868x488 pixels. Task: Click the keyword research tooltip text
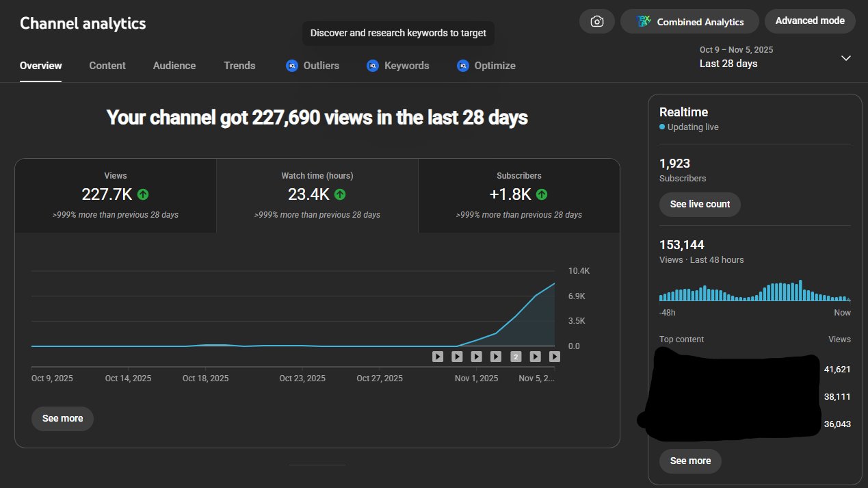tap(398, 33)
